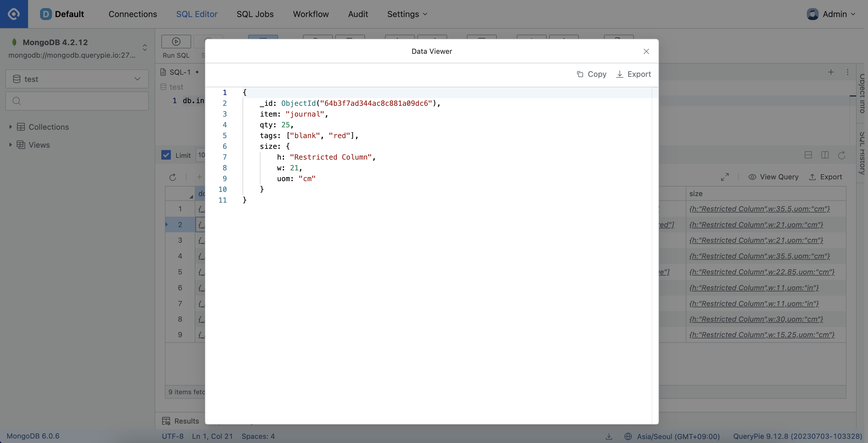868x443 pixels.
Task: Click the select-all corner of result grid
Action: [x=180, y=193]
